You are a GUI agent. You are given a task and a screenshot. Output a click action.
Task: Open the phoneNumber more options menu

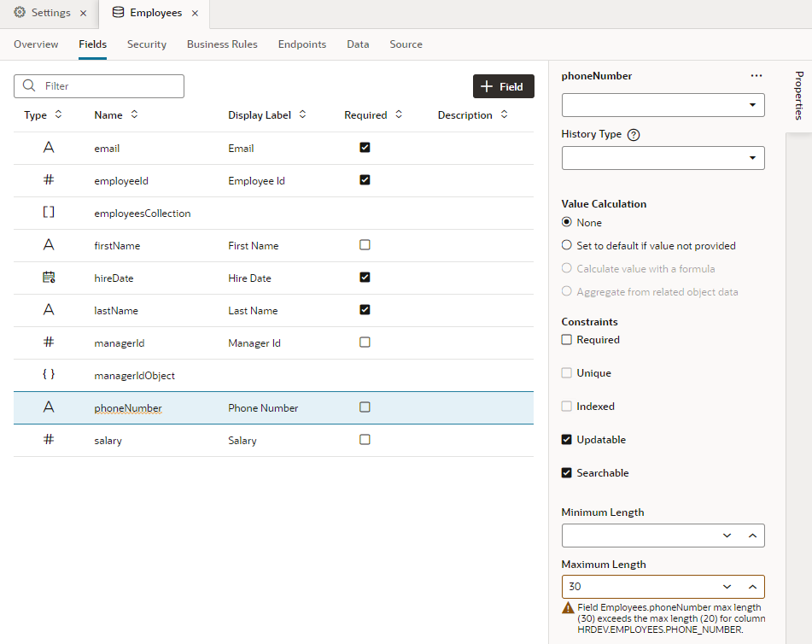tap(757, 76)
